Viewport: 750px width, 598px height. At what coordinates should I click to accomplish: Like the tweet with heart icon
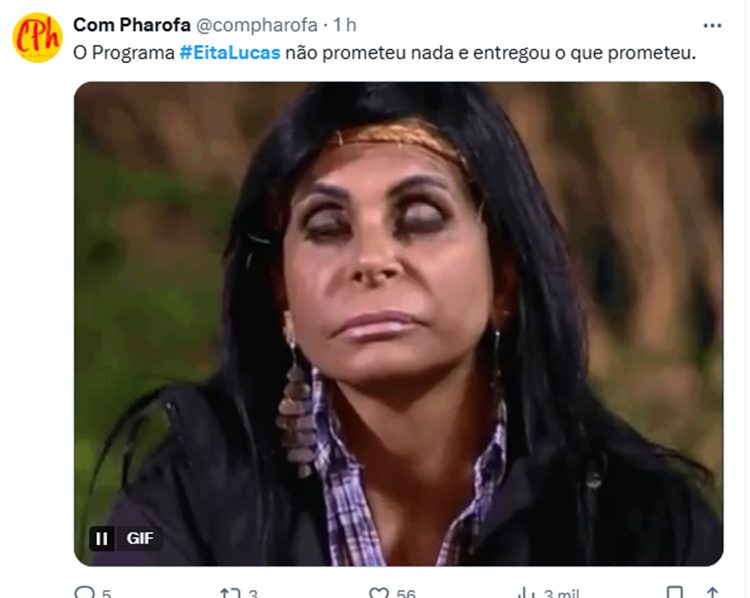click(x=379, y=594)
